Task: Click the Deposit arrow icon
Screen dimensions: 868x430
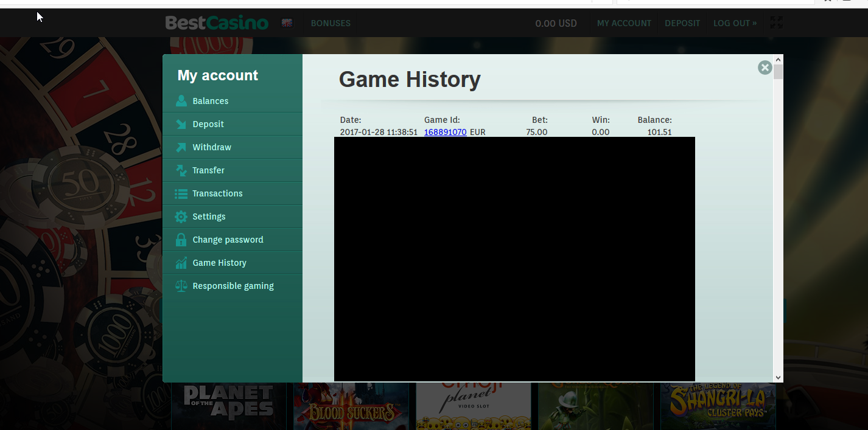Action: [181, 124]
